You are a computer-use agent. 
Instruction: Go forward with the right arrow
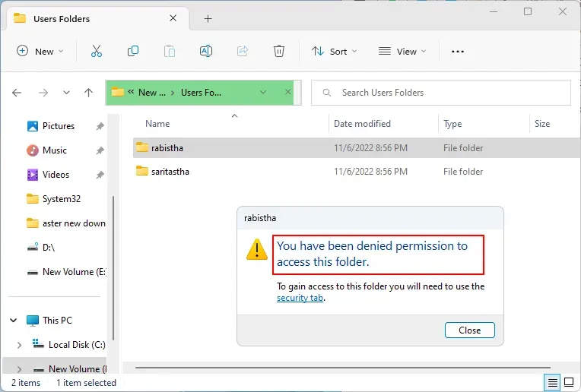point(43,93)
